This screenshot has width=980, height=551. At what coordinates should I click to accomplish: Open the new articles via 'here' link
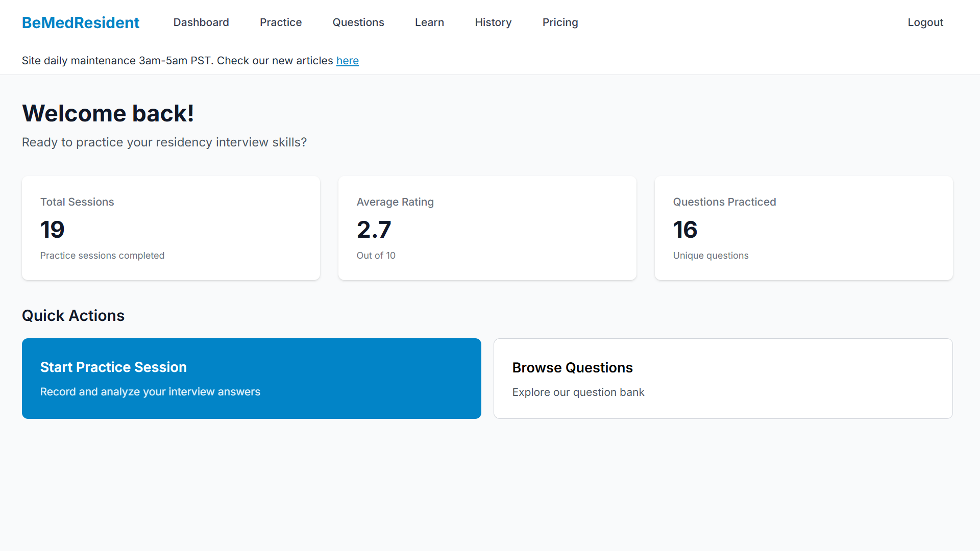pos(348,60)
